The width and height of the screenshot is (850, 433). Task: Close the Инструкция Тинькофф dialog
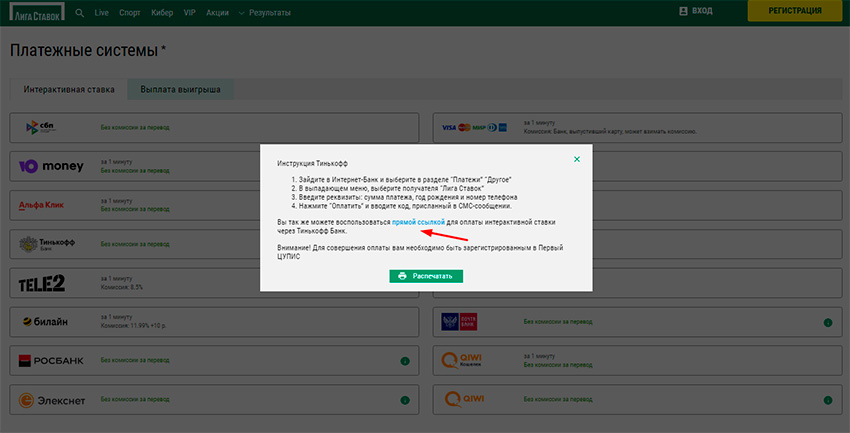pyautogui.click(x=577, y=159)
